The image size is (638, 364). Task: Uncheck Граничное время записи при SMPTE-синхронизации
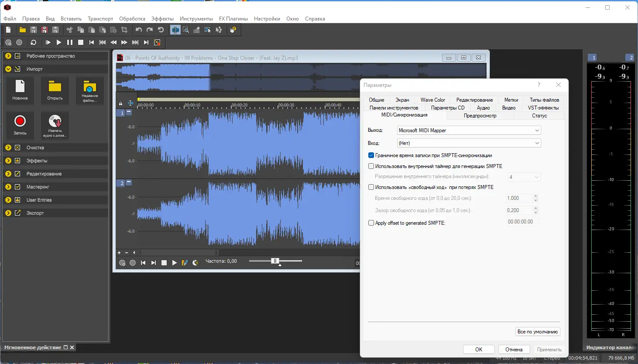371,155
